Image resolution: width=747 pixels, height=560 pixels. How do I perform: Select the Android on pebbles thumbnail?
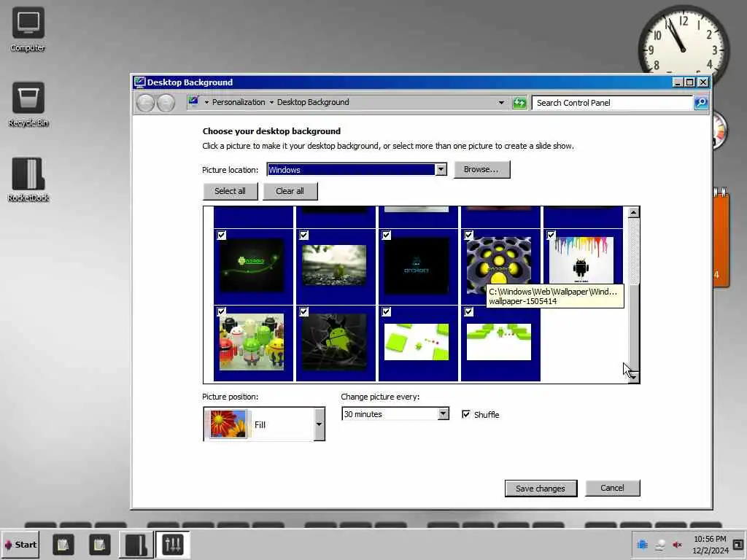pyautogui.click(x=334, y=265)
